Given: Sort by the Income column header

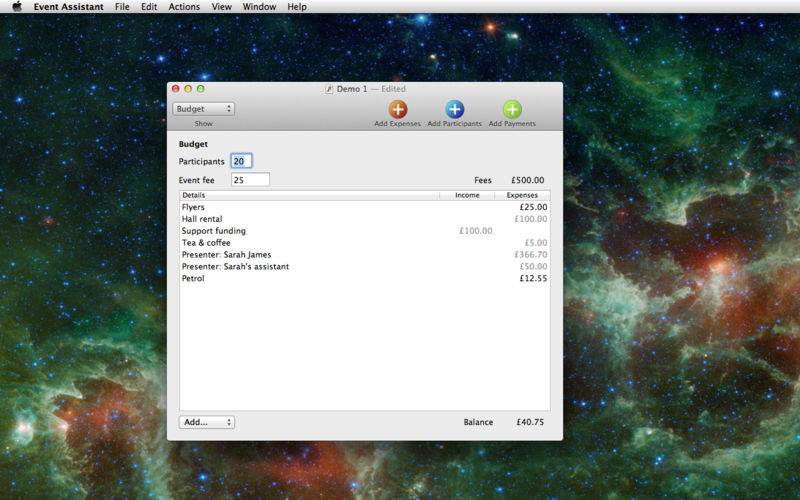Looking at the screenshot, I should tap(467, 195).
